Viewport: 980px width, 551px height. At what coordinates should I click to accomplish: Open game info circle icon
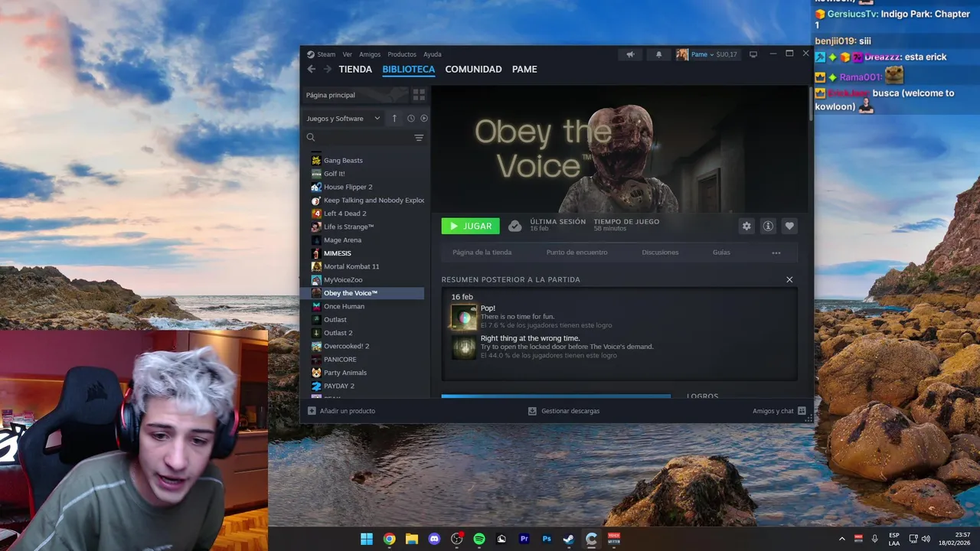pyautogui.click(x=768, y=226)
